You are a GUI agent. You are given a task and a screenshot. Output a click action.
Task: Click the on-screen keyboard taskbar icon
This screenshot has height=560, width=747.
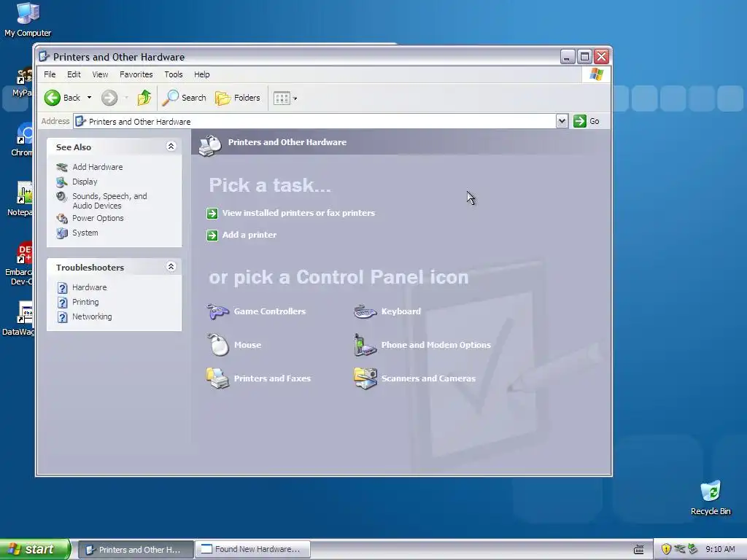(x=639, y=550)
